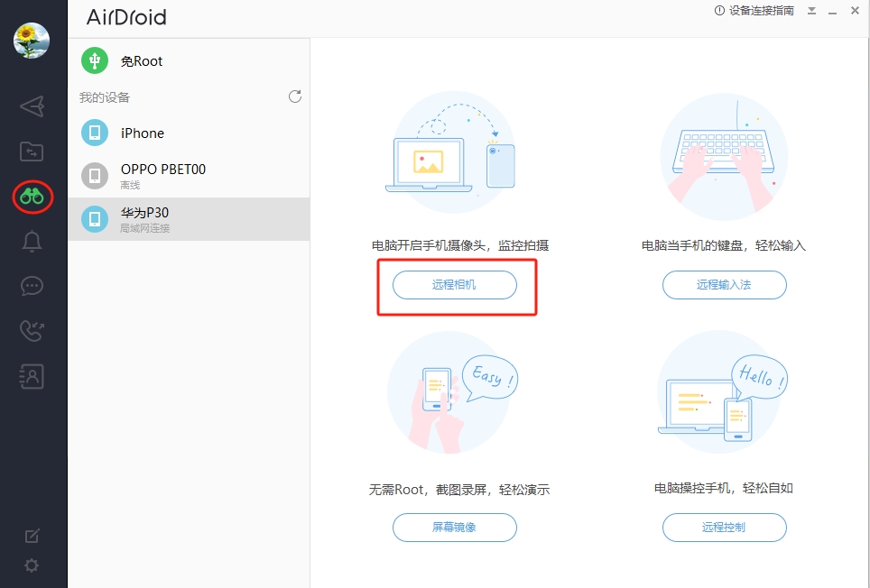The image size is (870, 588).
Task: Open the settings gear icon
Action: pyautogui.click(x=32, y=565)
